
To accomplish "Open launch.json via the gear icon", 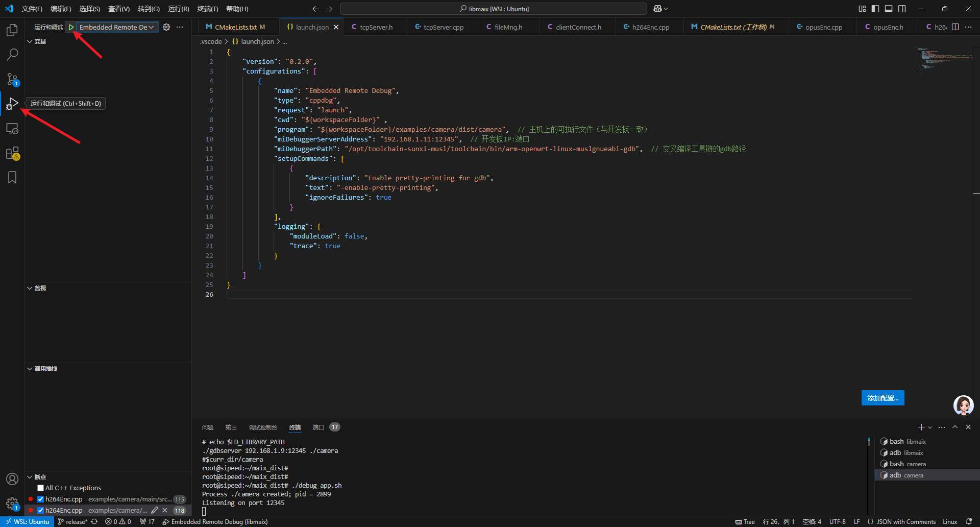I will [166, 27].
